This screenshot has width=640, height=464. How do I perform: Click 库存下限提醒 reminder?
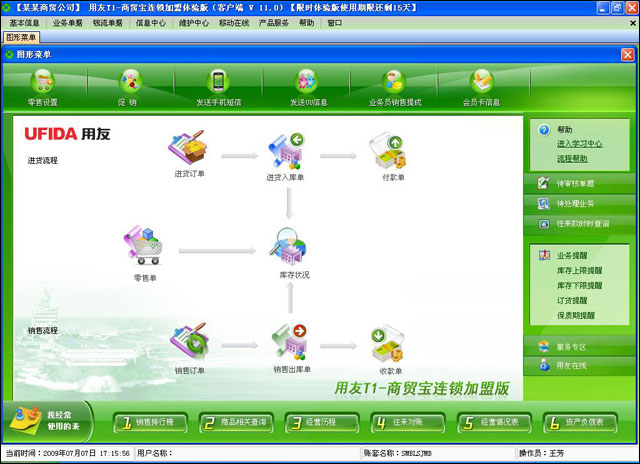(580, 286)
